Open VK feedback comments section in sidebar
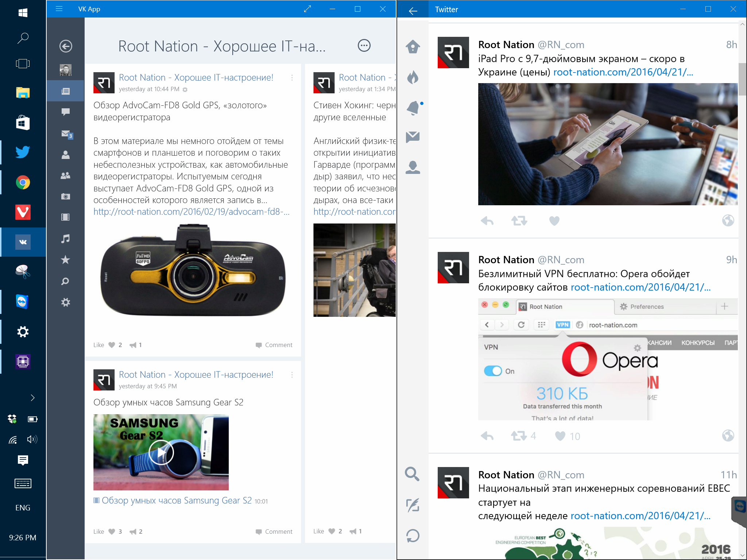 (x=66, y=112)
